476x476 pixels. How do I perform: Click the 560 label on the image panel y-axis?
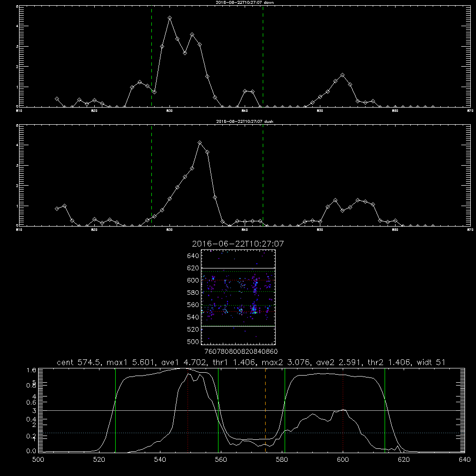(193, 305)
